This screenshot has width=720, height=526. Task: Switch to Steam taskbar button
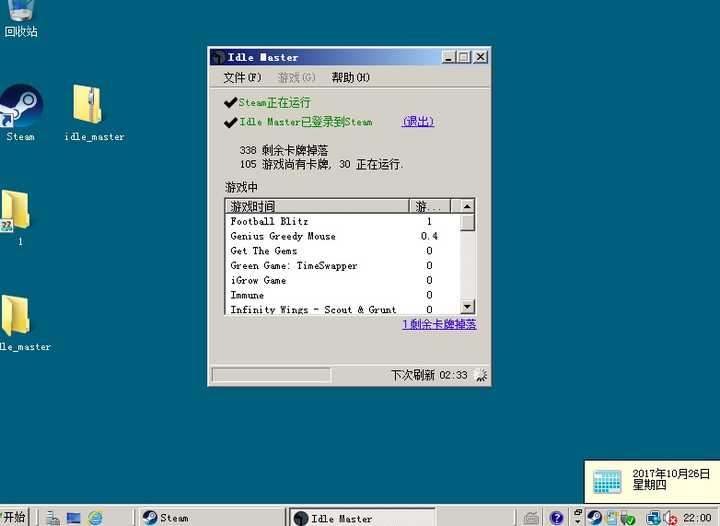coord(212,518)
